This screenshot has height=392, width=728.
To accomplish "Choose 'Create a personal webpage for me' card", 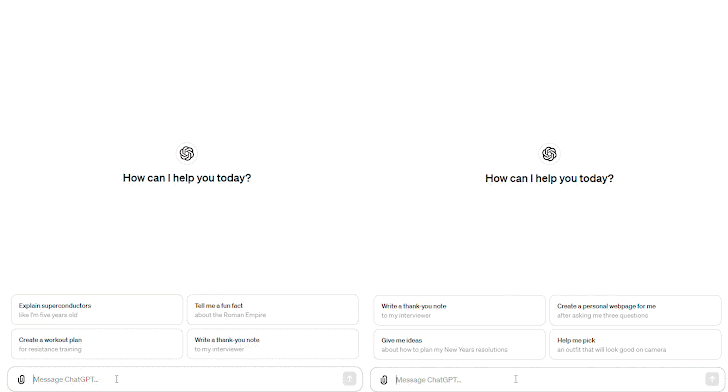I will pyautogui.click(x=636, y=310).
